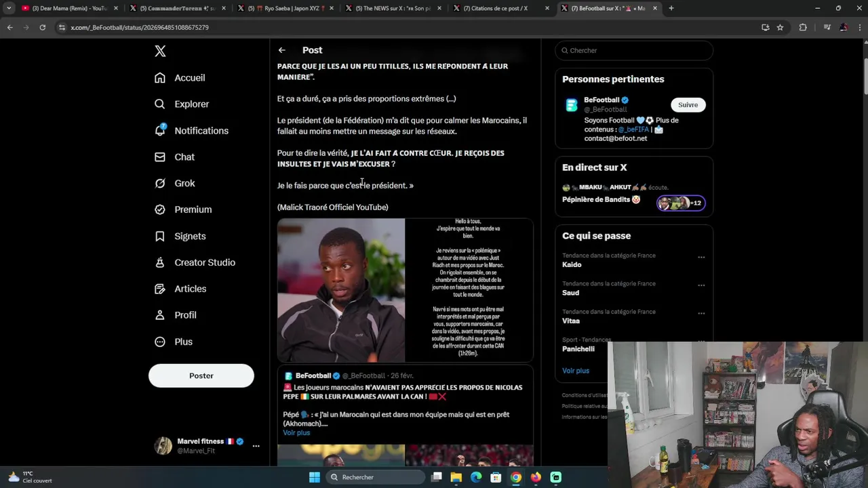Image resolution: width=868 pixels, height=488 pixels.
Task: Click the Poster button
Action: click(201, 375)
